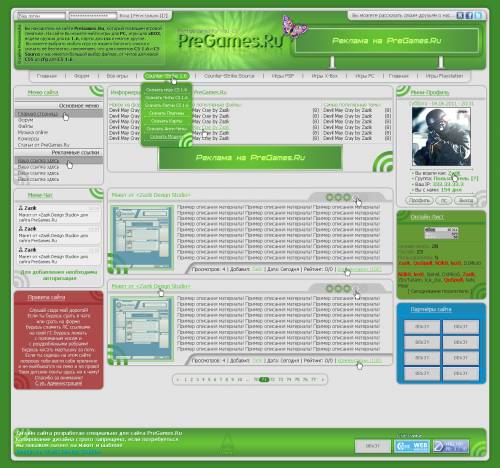Screen dimensions: 500x468
Task: Click the Мини-Чат panel heading
Action: point(40,195)
